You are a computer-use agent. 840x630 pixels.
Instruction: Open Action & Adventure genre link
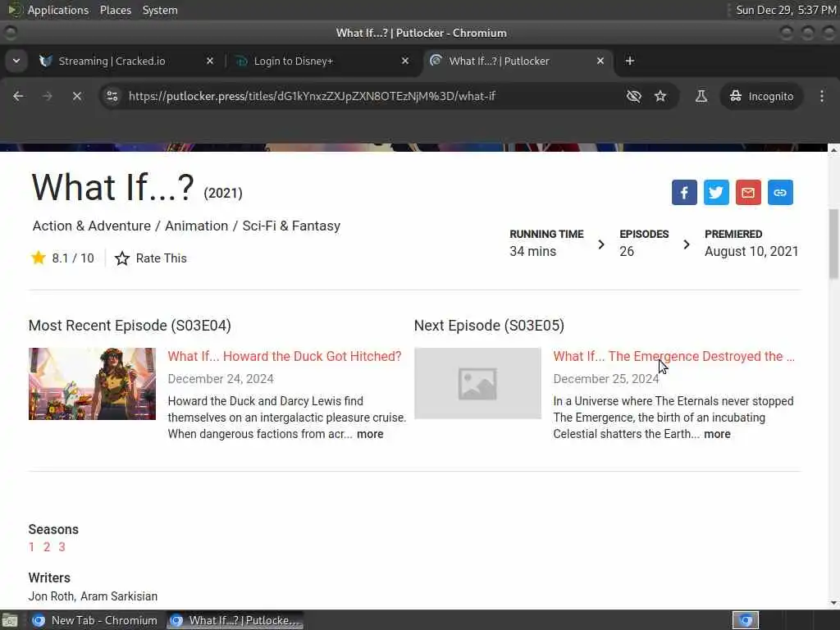pos(92,226)
